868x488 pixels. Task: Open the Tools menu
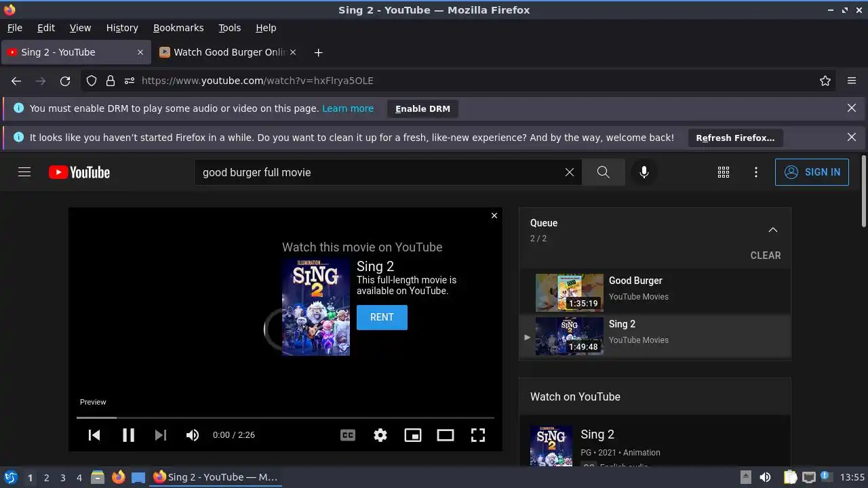pyautogui.click(x=229, y=28)
